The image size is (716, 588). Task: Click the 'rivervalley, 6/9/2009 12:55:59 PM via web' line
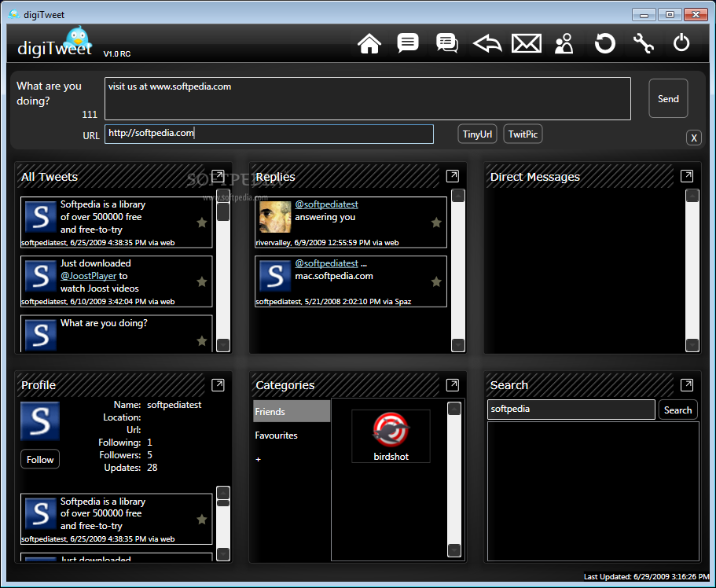(x=328, y=243)
